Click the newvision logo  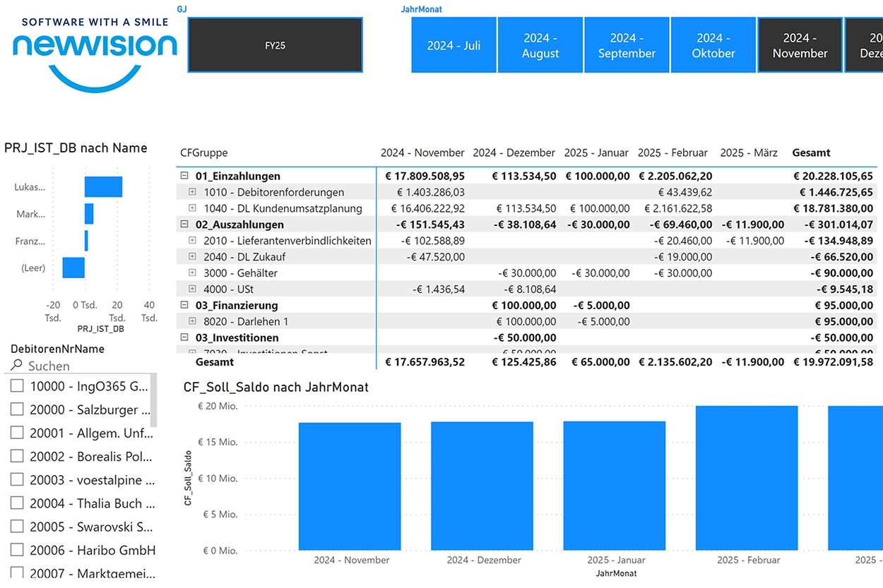[95, 55]
